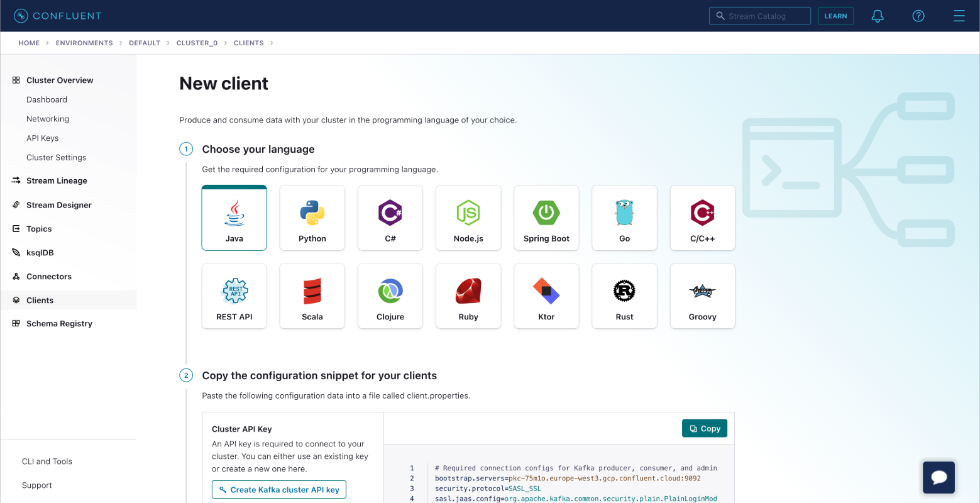Image resolution: width=980 pixels, height=503 pixels.
Task: Choose the C# language tile
Action: click(x=390, y=218)
